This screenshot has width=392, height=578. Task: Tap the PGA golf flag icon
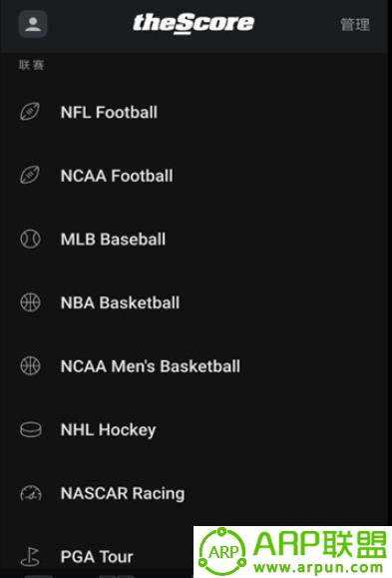[x=30, y=556]
